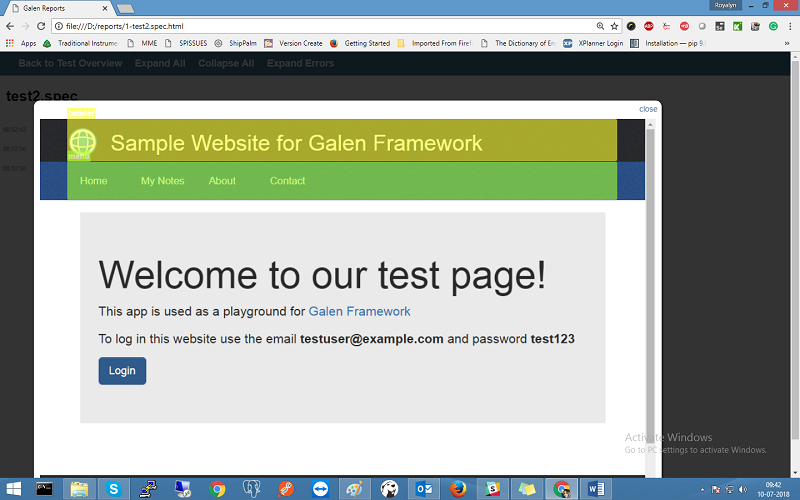Click the globe logo in the website header
Image resolution: width=800 pixels, height=500 pixels.
click(x=81, y=142)
